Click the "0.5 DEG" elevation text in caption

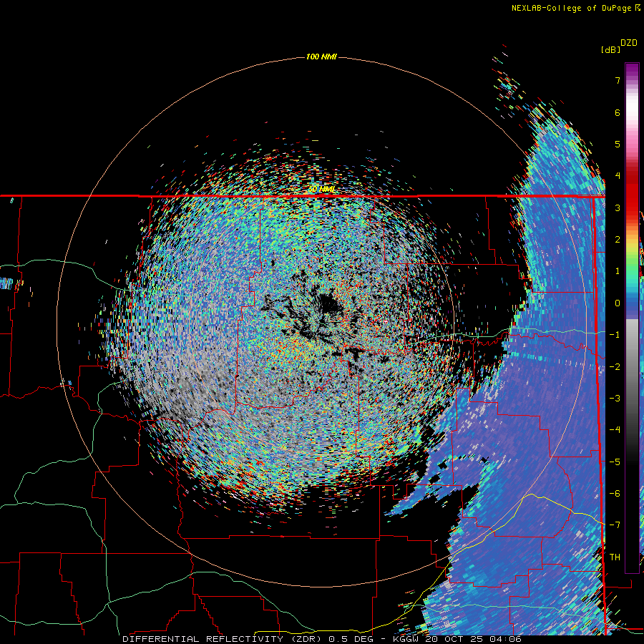coord(351,639)
